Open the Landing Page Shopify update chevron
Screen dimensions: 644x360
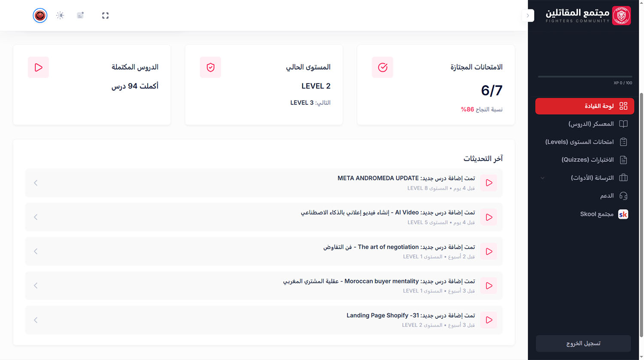36,320
